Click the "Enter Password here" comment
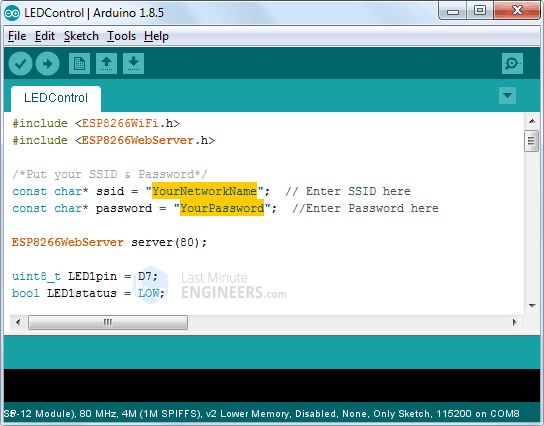The width and height of the screenshot is (544, 426). click(x=365, y=208)
